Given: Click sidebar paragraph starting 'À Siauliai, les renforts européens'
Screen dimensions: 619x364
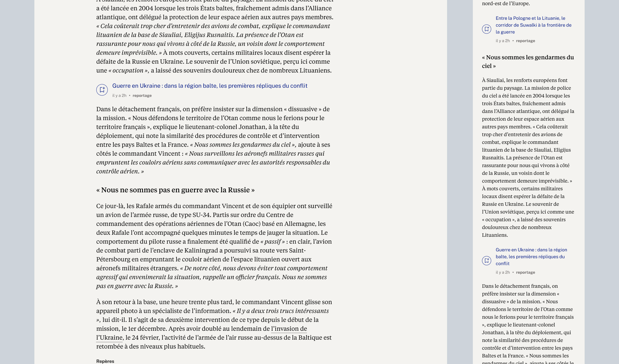Looking at the screenshot, I should (x=528, y=158).
